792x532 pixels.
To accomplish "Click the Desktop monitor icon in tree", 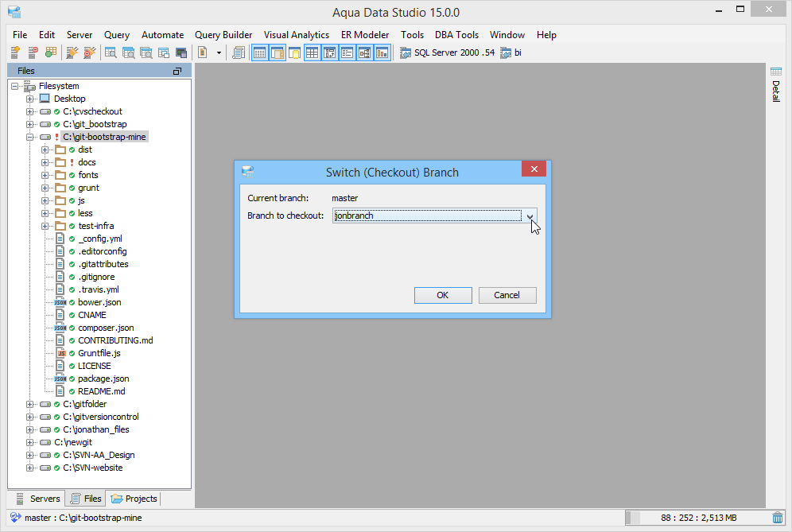I will pyautogui.click(x=45, y=99).
